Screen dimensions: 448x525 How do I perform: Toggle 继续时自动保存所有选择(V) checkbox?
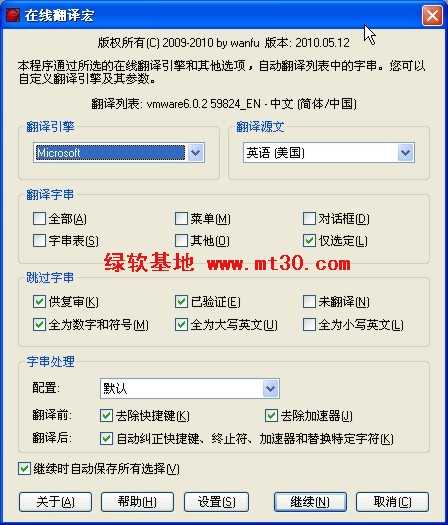24,469
